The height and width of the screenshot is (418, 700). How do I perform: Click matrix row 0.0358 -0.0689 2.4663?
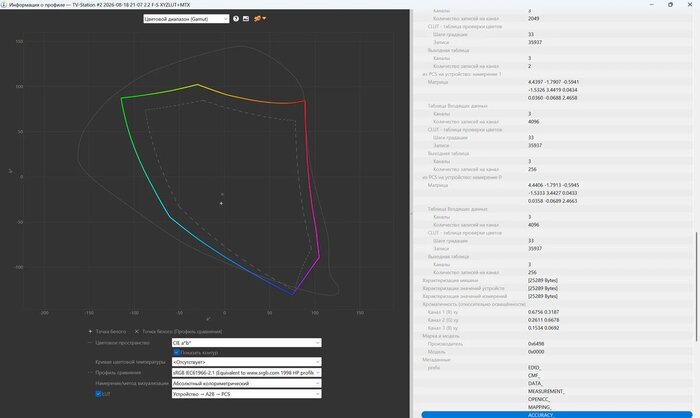pos(552,201)
